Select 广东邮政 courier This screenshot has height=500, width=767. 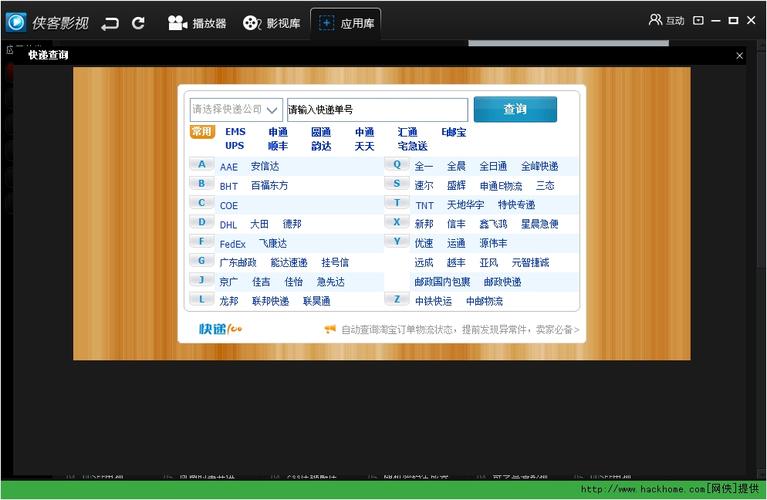(238, 263)
